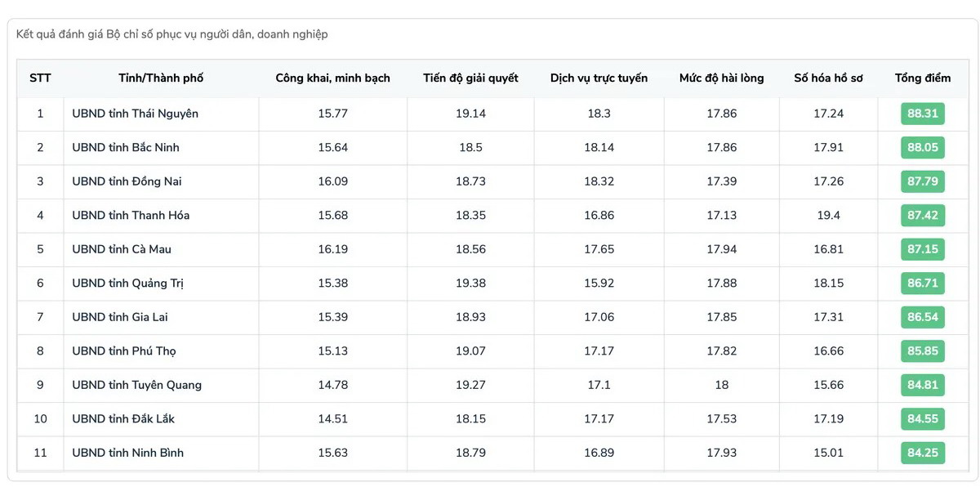
Task: Click the Số hóa hồ sơ column header
Action: (828, 78)
